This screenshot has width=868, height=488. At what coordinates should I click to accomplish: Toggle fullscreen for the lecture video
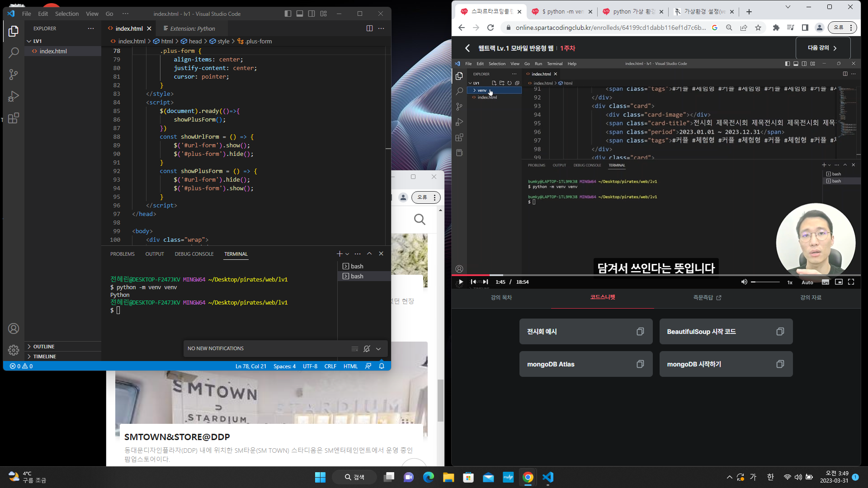pyautogui.click(x=851, y=282)
